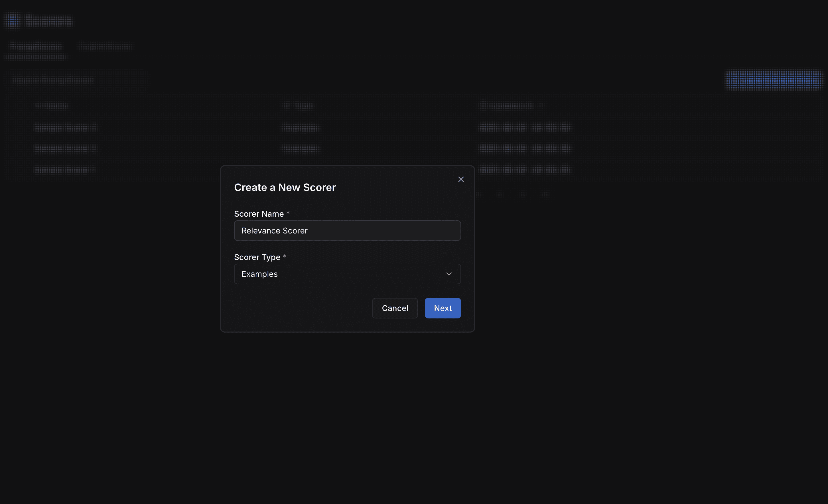Click third blurred table row name
Screen dimensions: 828x504
point(65,170)
